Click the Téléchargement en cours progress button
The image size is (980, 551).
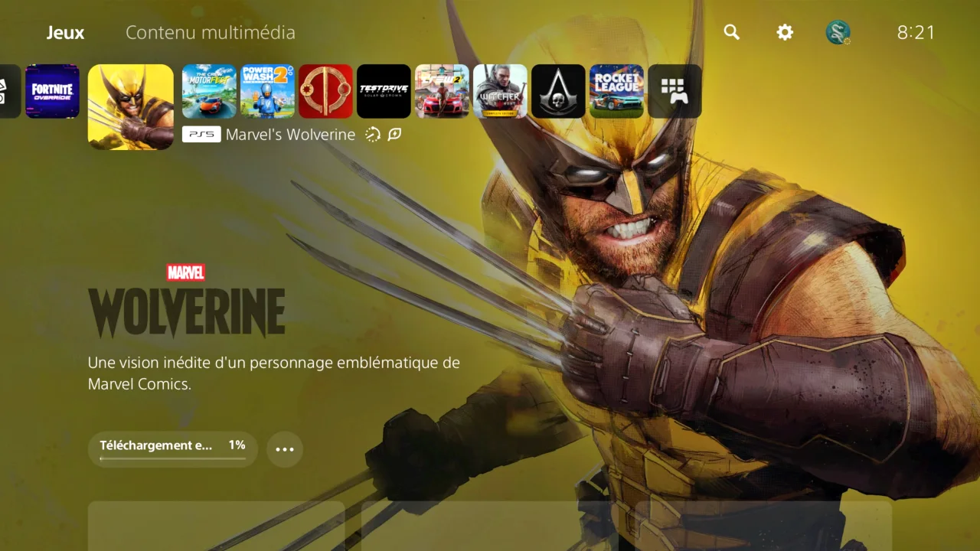(x=173, y=449)
